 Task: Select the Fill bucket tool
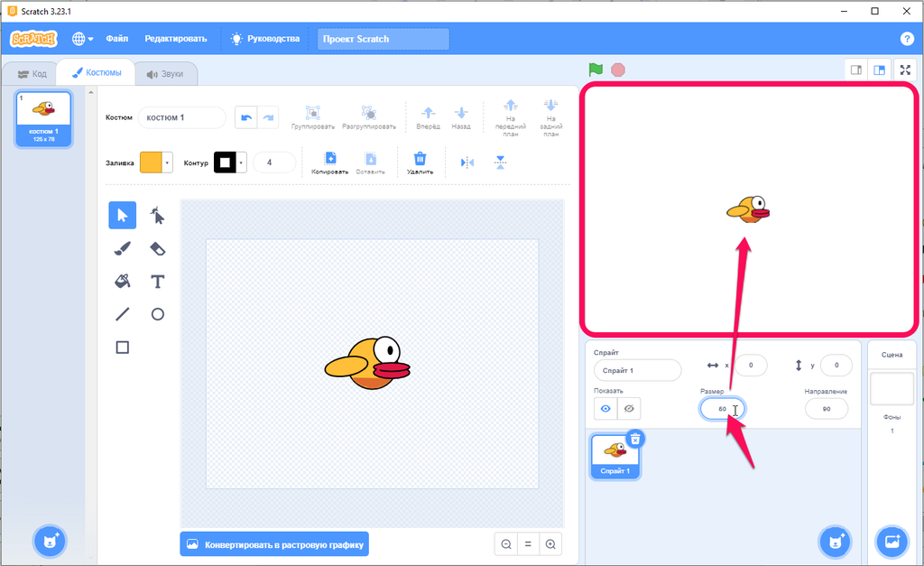tap(122, 282)
